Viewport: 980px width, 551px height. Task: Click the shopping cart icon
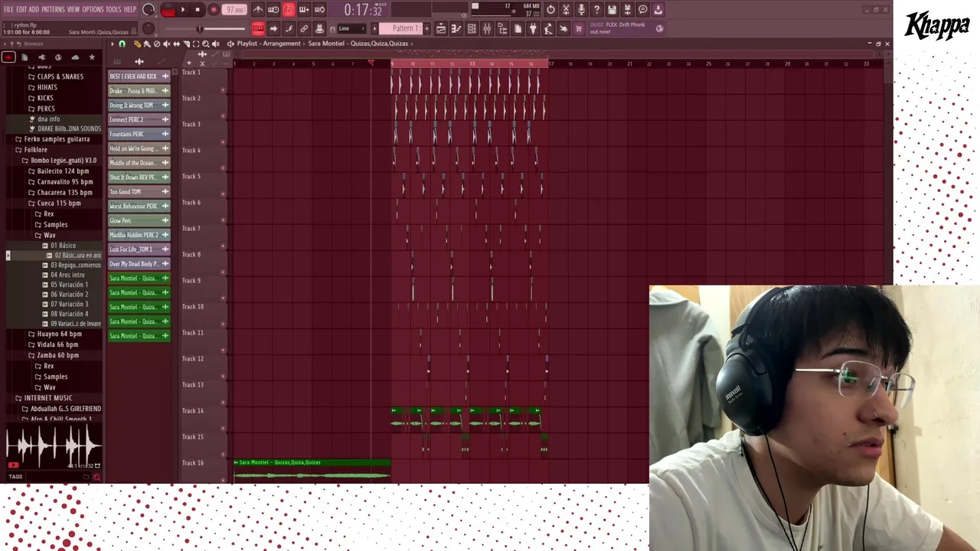579,28
